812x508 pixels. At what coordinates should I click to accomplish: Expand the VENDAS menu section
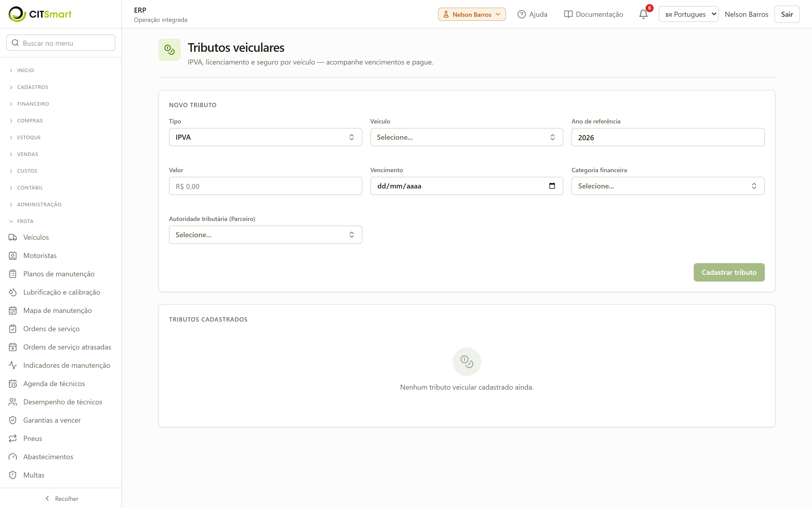point(24,154)
